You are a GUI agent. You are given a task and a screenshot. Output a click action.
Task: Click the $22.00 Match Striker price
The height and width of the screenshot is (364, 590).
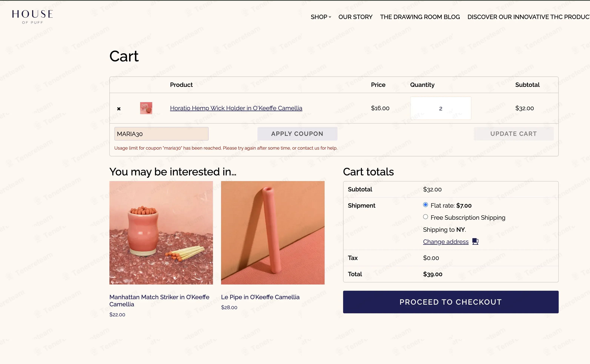[x=117, y=315]
